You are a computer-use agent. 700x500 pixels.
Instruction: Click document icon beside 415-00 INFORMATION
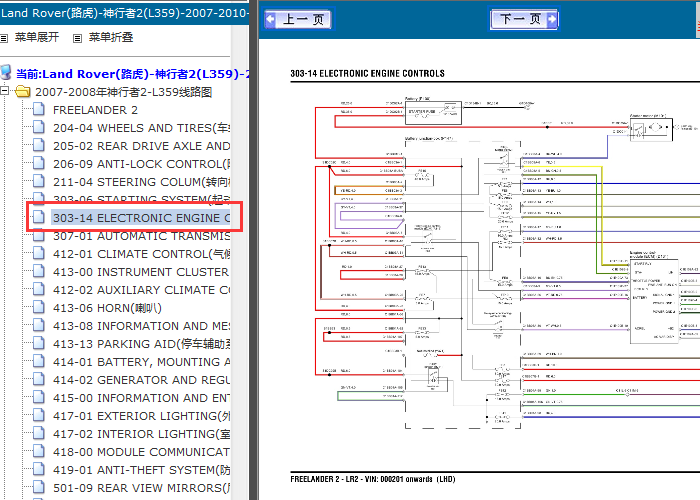coord(39,397)
